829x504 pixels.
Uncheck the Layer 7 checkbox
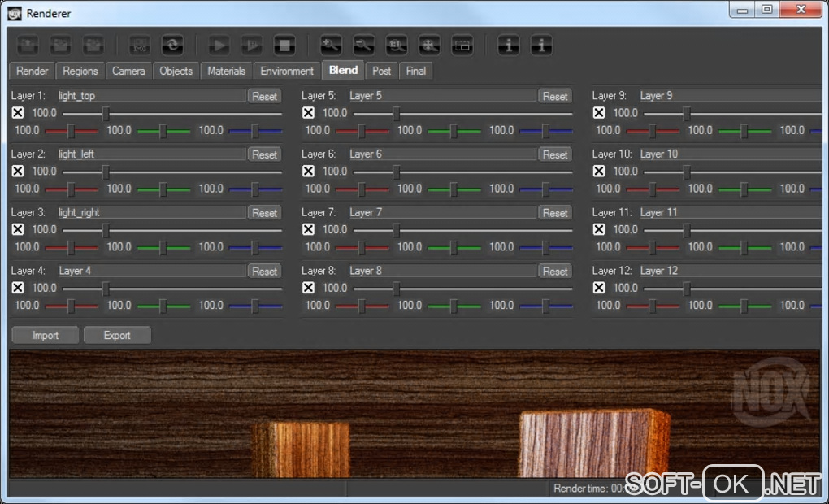[308, 229]
